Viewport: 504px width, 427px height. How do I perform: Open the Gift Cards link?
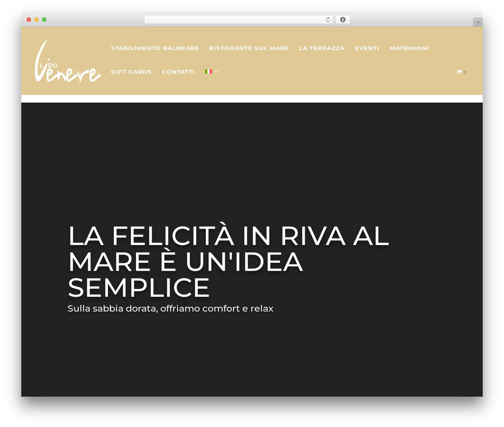pos(131,72)
